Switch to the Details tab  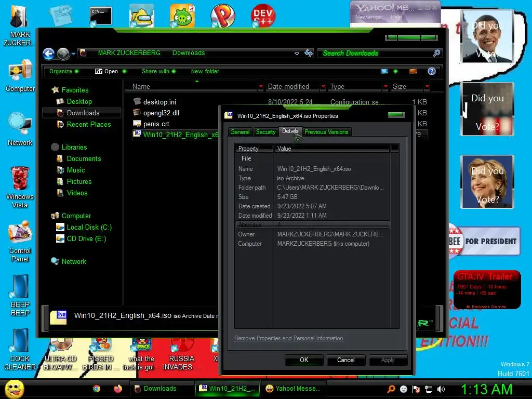point(290,131)
